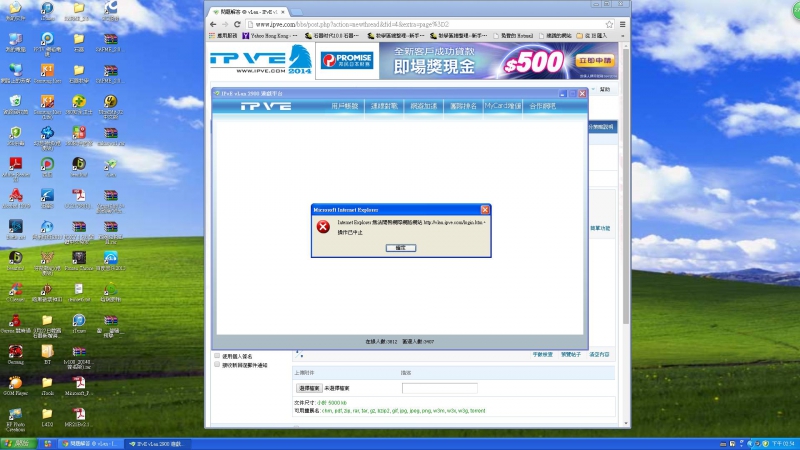Open the Hotmail bookmark in bookmarks bar
Viewport: 800px width, 450px height.
513,36
